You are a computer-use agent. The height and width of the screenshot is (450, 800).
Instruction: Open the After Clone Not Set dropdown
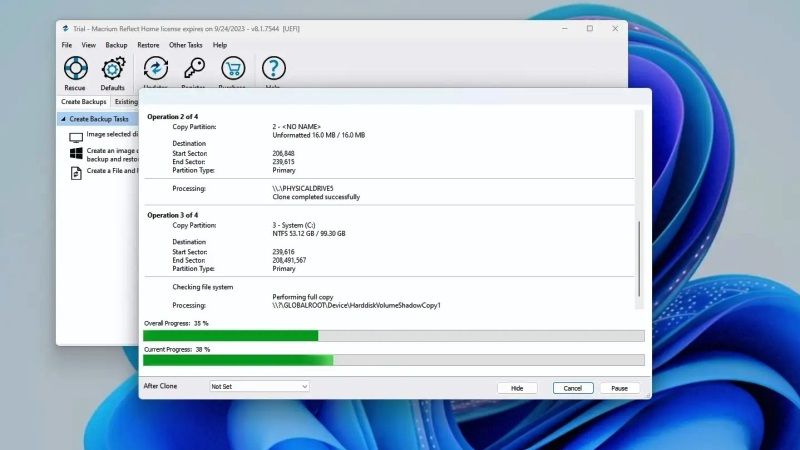click(x=259, y=387)
